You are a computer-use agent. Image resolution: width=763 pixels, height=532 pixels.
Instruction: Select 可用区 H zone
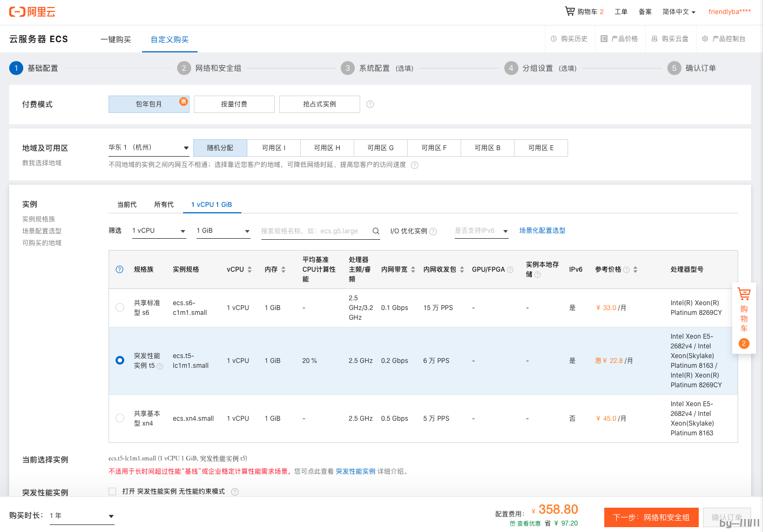pos(327,148)
